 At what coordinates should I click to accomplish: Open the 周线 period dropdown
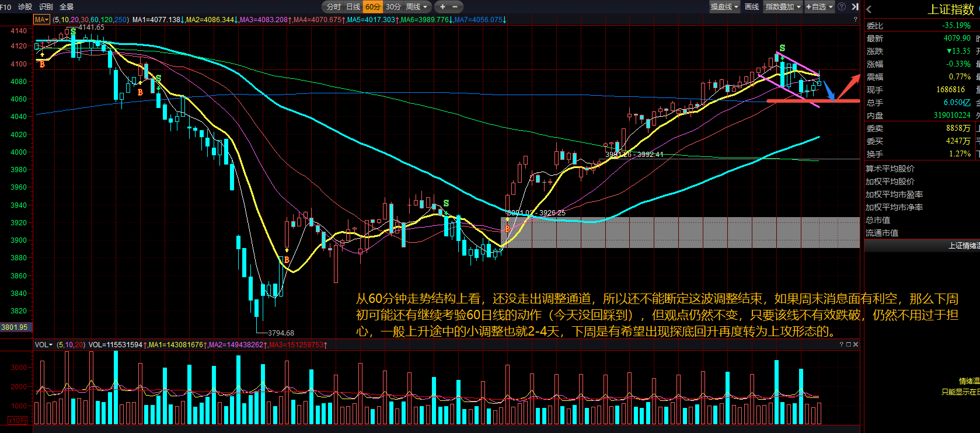pyautogui.click(x=417, y=7)
